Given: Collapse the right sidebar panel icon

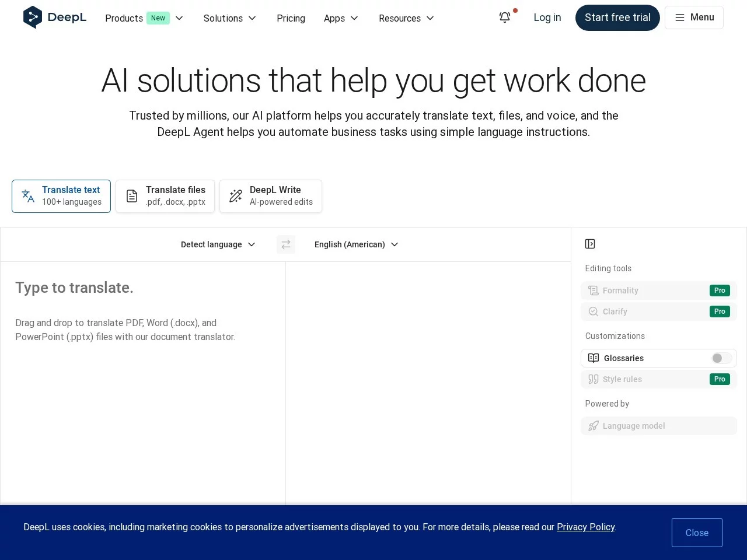Looking at the screenshot, I should click(x=590, y=244).
